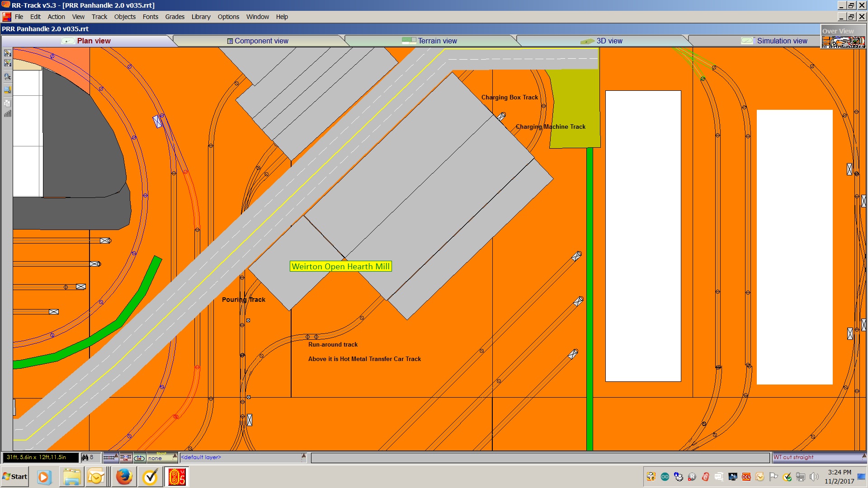Open the Print tool in the left toolbar
This screenshot has height=488, width=868.
coord(8,77)
